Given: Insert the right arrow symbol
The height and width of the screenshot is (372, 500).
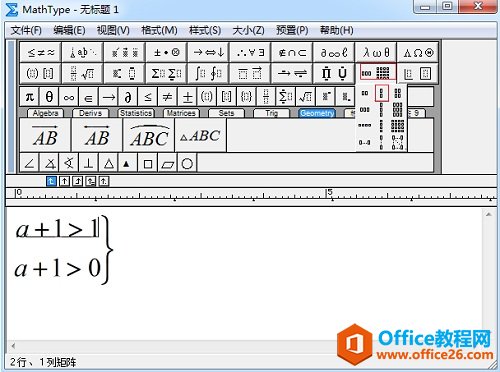Looking at the screenshot, I should pos(108,97).
